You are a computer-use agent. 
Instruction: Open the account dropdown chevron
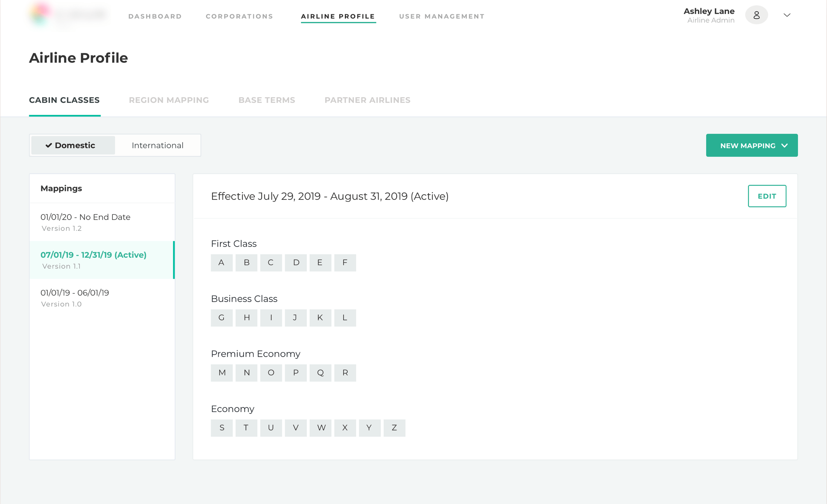pyautogui.click(x=787, y=15)
